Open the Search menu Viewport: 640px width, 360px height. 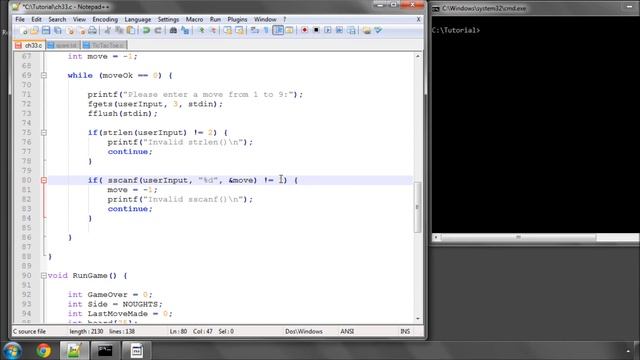[x=57, y=19]
